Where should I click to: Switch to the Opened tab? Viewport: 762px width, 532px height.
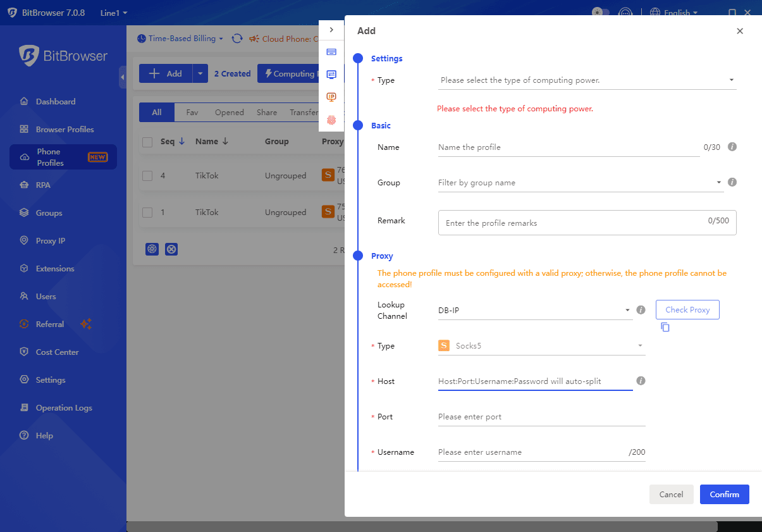[x=229, y=112]
